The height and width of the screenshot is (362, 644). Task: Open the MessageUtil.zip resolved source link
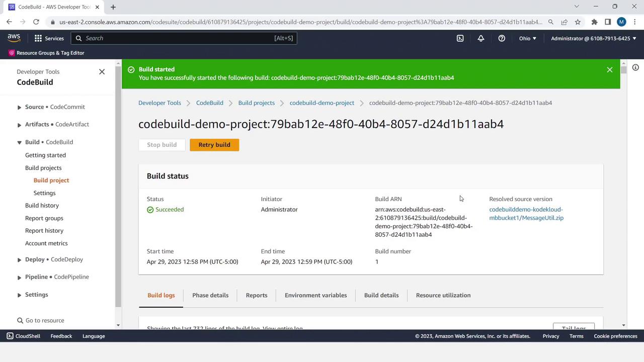[526, 214]
